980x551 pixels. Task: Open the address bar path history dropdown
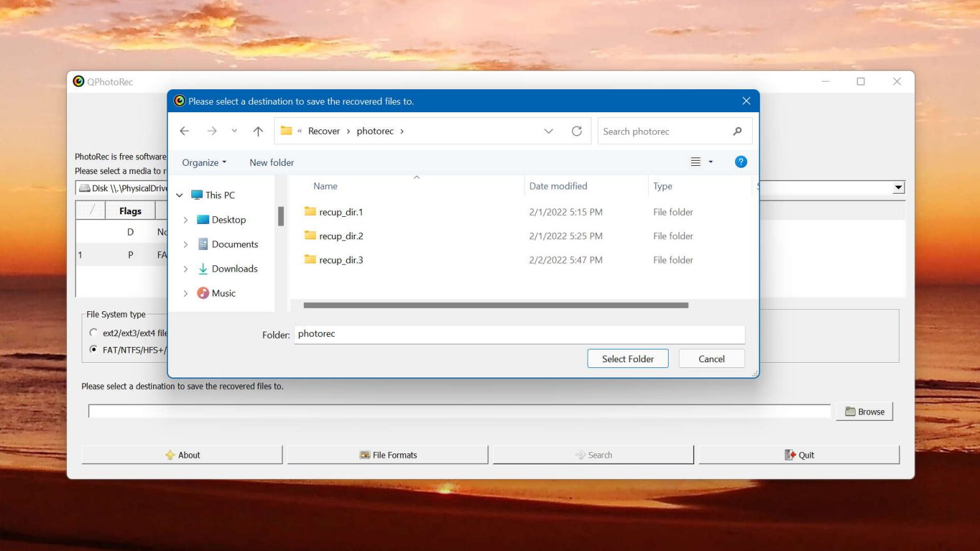(x=548, y=131)
